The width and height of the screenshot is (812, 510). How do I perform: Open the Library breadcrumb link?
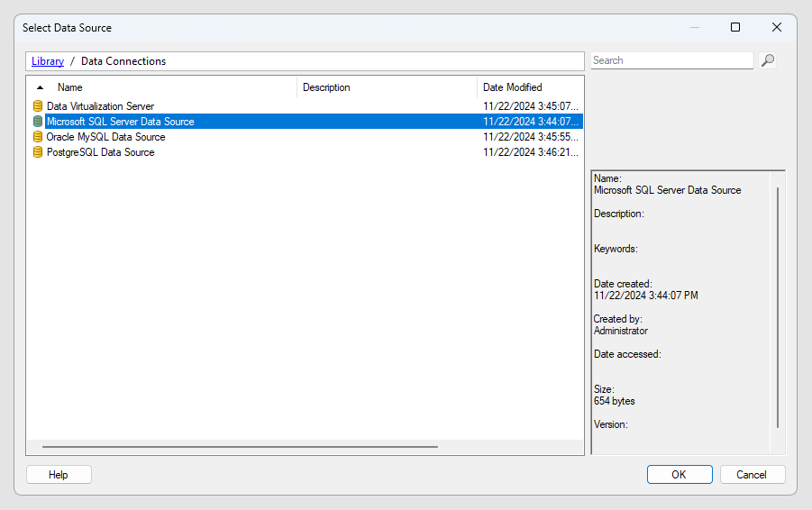(x=48, y=61)
